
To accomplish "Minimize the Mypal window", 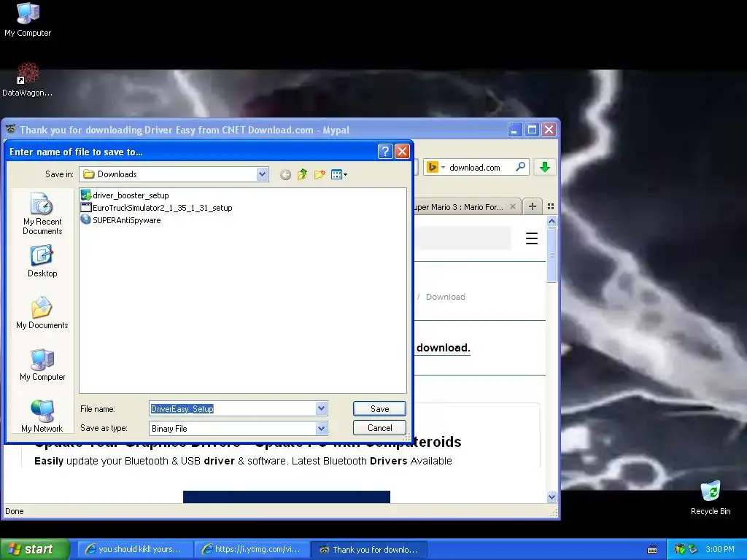I will point(514,130).
